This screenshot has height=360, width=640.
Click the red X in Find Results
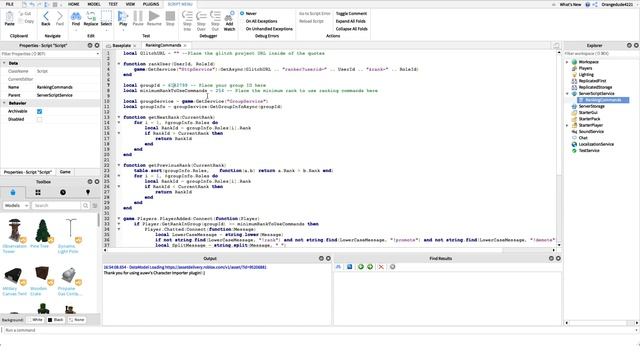[x=381, y=267]
